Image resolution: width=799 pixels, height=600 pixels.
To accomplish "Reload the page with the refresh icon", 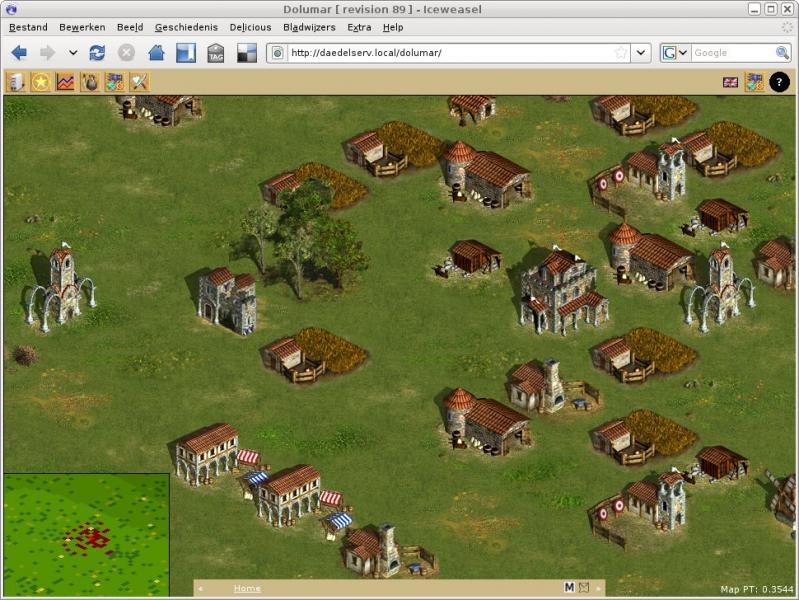I will (x=97, y=53).
